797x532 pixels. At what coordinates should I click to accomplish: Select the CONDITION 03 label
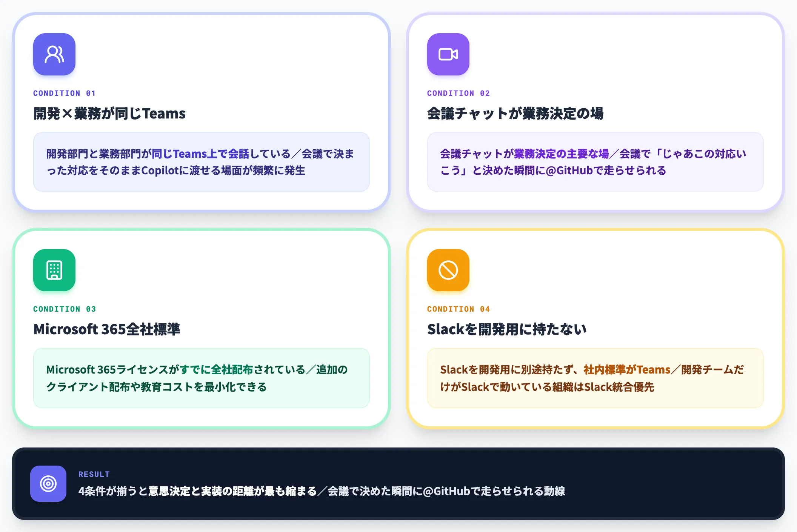65,309
